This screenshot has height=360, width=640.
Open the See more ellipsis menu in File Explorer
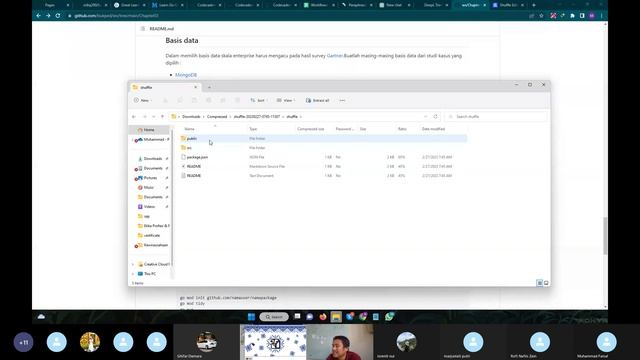click(342, 100)
